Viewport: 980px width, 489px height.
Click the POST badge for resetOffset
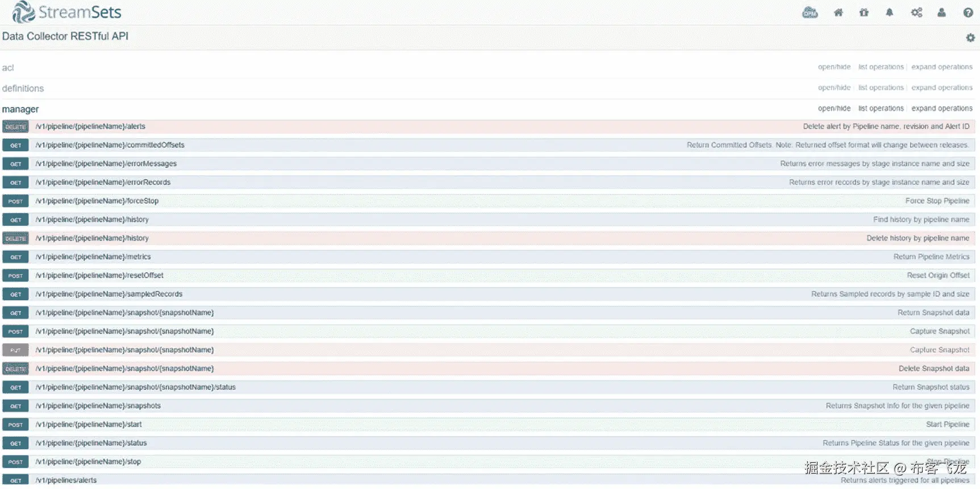tap(15, 276)
